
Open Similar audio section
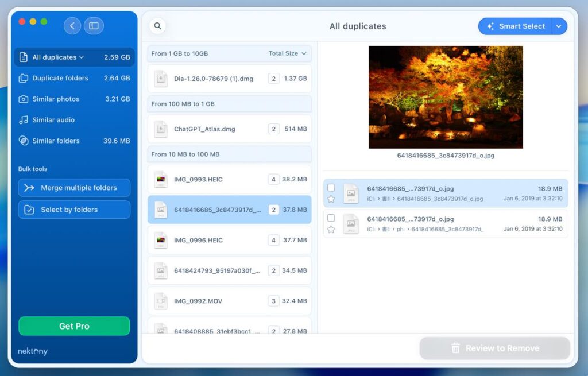coord(74,120)
